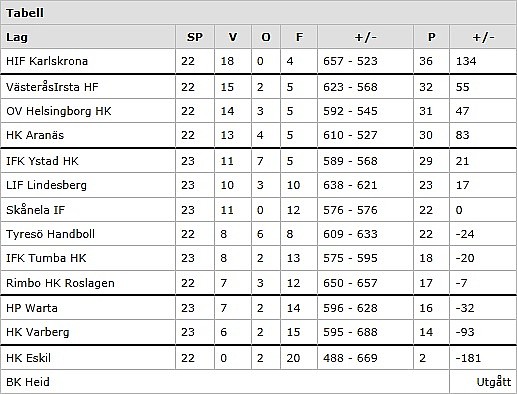Click the V wins column header
The width and height of the screenshot is (517, 394).
coord(233,37)
